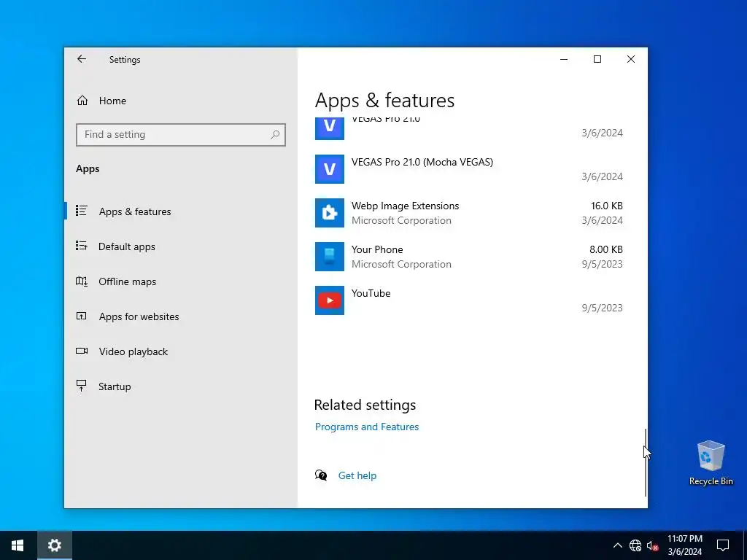Click YouTube's 9/5/2023 install date

pos(602,308)
